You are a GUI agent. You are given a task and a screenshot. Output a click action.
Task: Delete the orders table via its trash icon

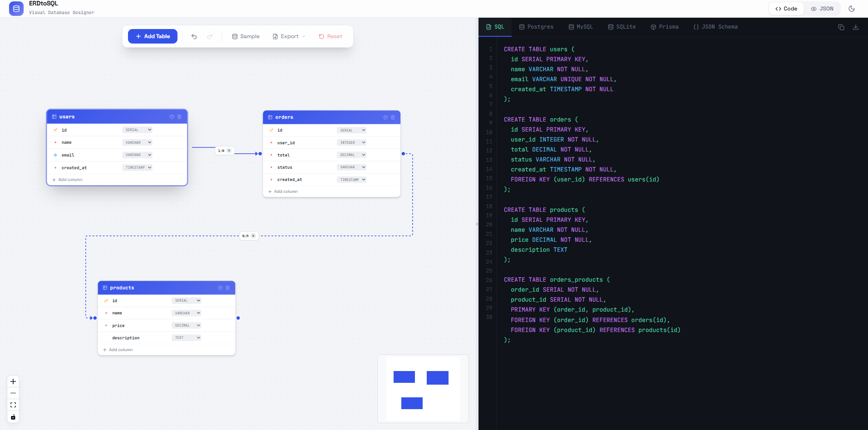click(x=392, y=117)
